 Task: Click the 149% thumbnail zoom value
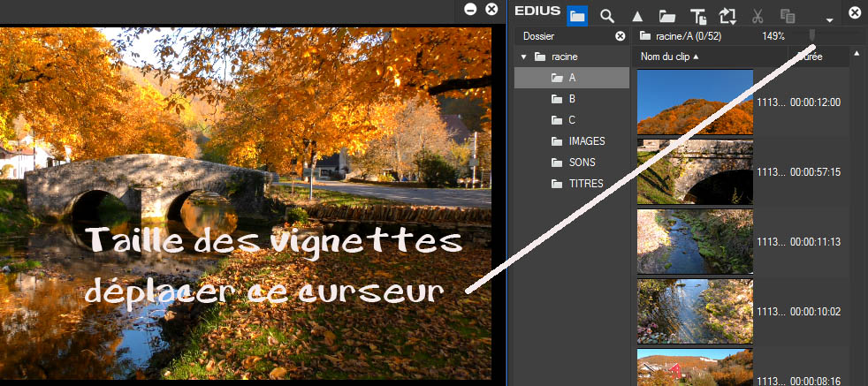(x=773, y=36)
